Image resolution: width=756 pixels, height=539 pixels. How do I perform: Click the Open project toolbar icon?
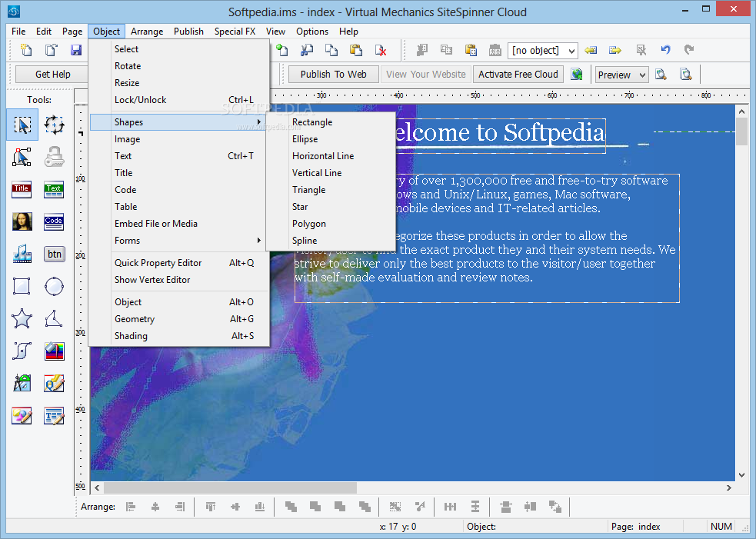(51, 50)
